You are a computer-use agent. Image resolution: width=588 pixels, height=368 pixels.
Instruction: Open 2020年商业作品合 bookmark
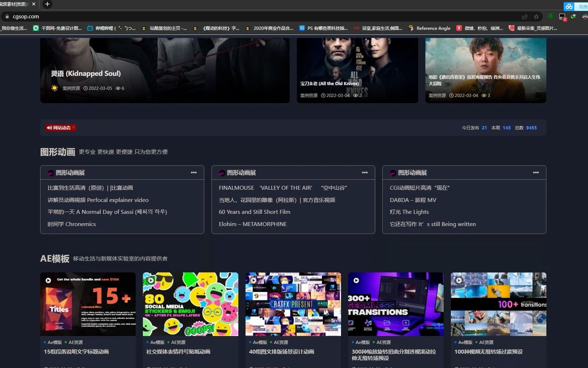click(x=269, y=28)
